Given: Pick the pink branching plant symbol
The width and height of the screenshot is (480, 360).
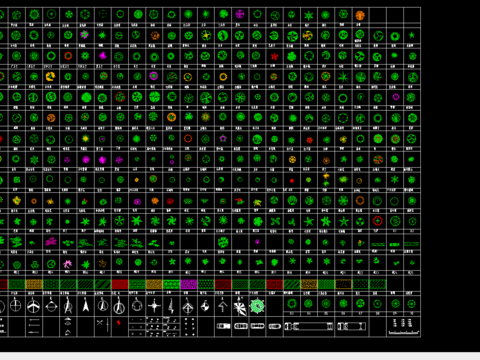Looking at the screenshot, I should coord(68,264).
